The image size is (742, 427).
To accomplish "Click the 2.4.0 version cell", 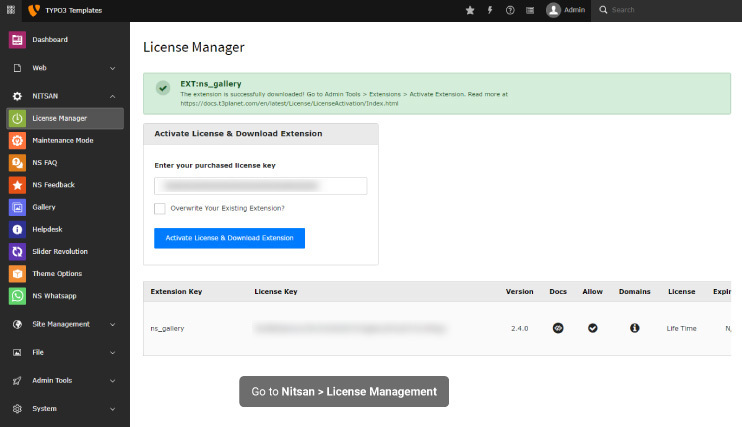I will (520, 329).
